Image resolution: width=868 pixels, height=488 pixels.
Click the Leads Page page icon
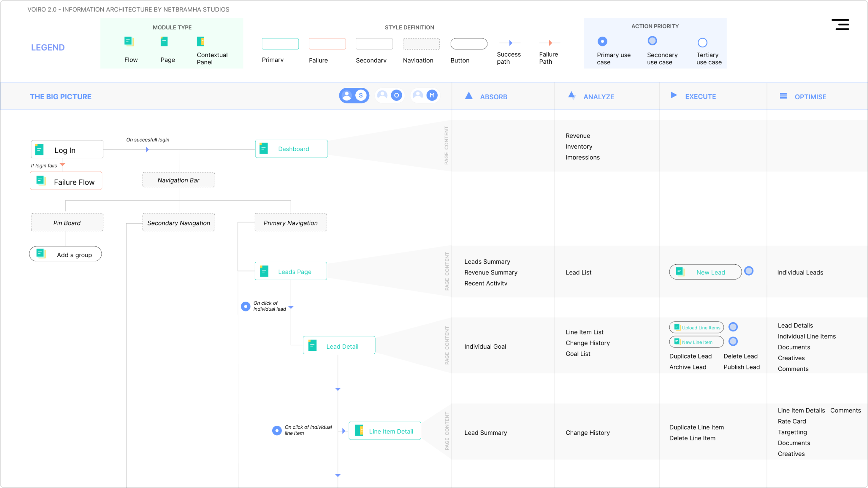coord(264,271)
